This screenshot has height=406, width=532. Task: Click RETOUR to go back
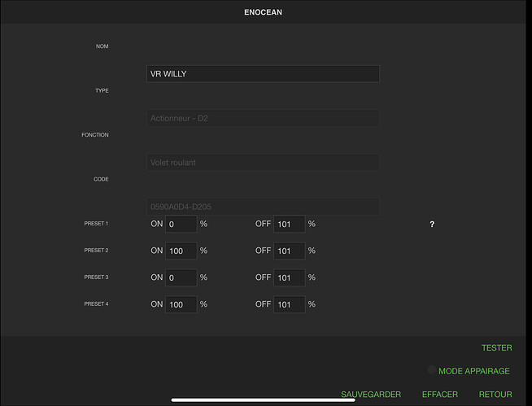(495, 395)
